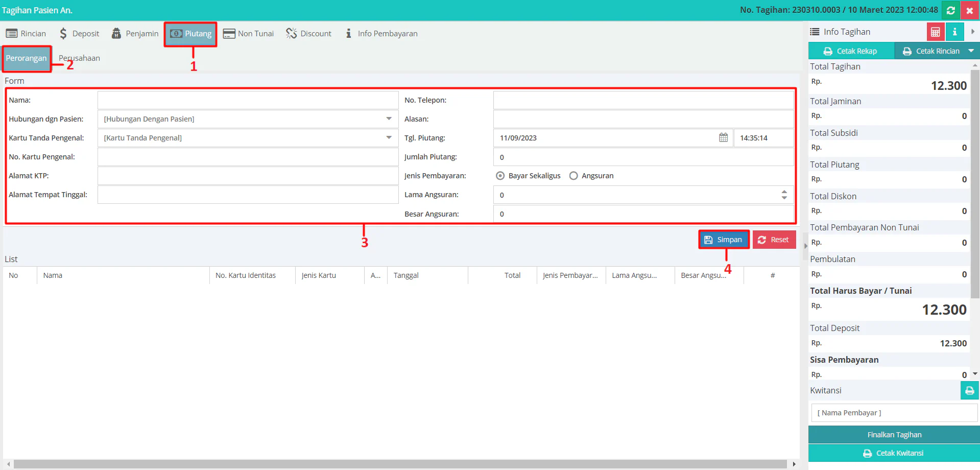Focus the No. Telepon input field
The height and width of the screenshot is (470, 980).
pos(643,100)
